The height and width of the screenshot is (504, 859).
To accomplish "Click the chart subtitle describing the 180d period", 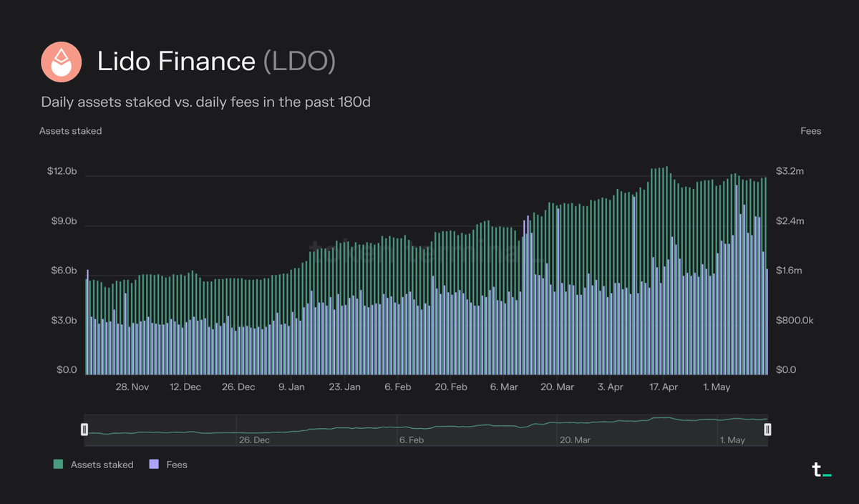I will pos(206,102).
